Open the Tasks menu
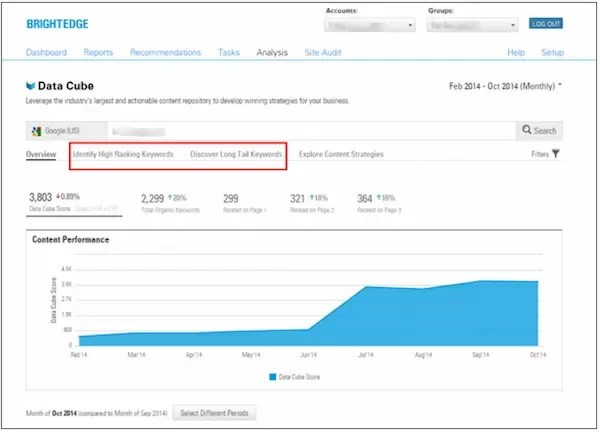 [229, 52]
